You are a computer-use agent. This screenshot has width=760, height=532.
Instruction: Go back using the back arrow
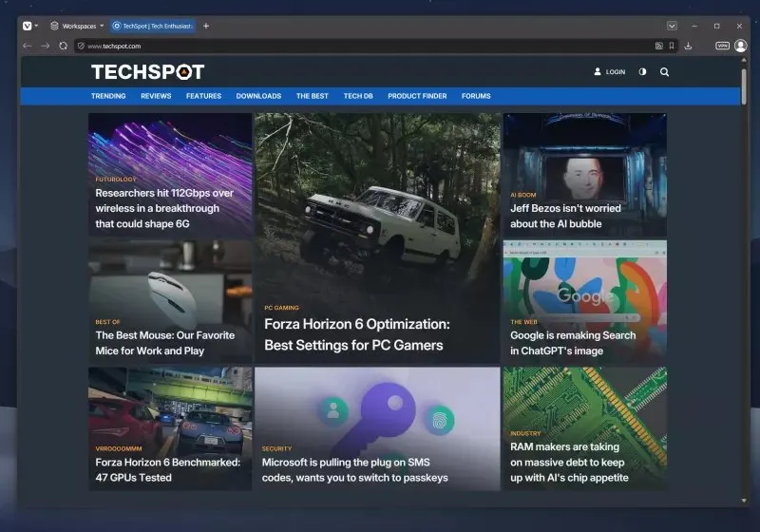(28, 46)
